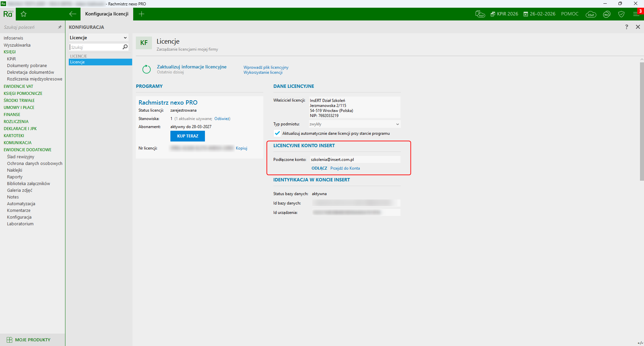
Task: Uncheck automatic license data update checkbox
Action: pos(277,133)
